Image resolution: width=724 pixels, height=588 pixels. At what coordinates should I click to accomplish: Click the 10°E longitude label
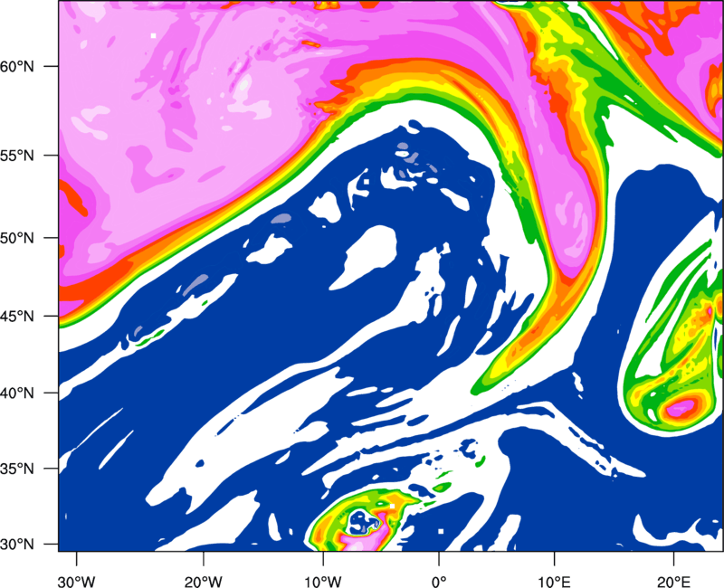point(554,582)
